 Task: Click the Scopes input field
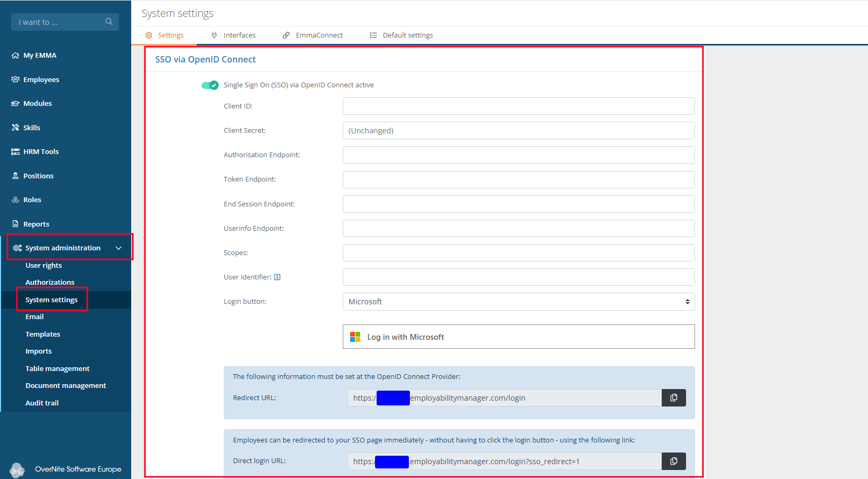(518, 253)
